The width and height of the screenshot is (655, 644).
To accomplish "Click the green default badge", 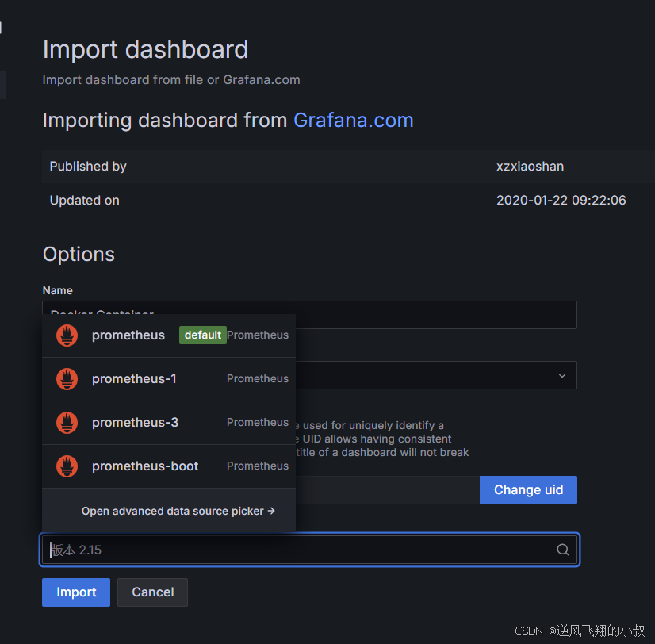I will click(x=202, y=335).
